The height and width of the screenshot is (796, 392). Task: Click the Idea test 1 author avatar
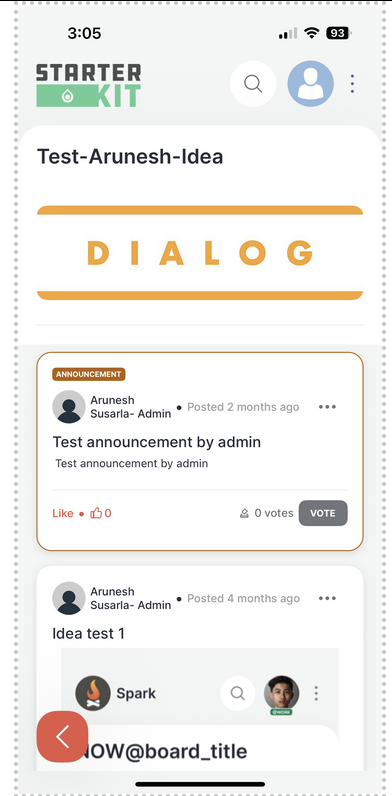pyautogui.click(x=69, y=598)
